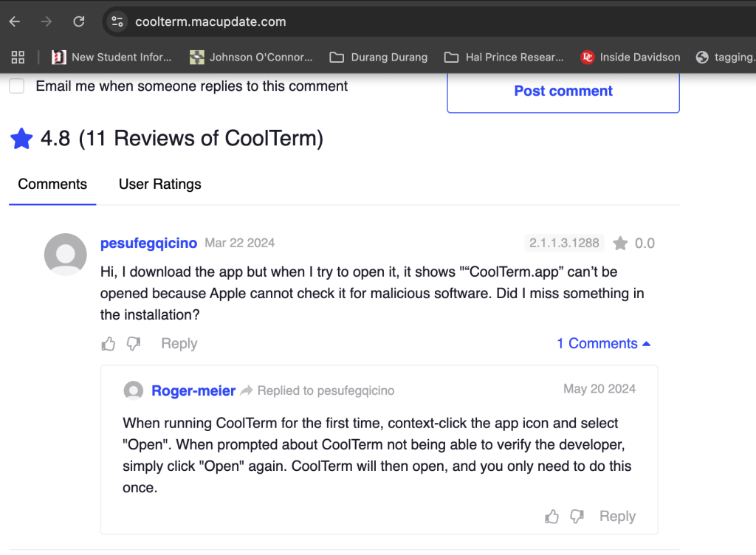Like Roger-meier's reply with thumbs up
Image resolution: width=756 pixels, height=555 pixels.
pos(551,517)
